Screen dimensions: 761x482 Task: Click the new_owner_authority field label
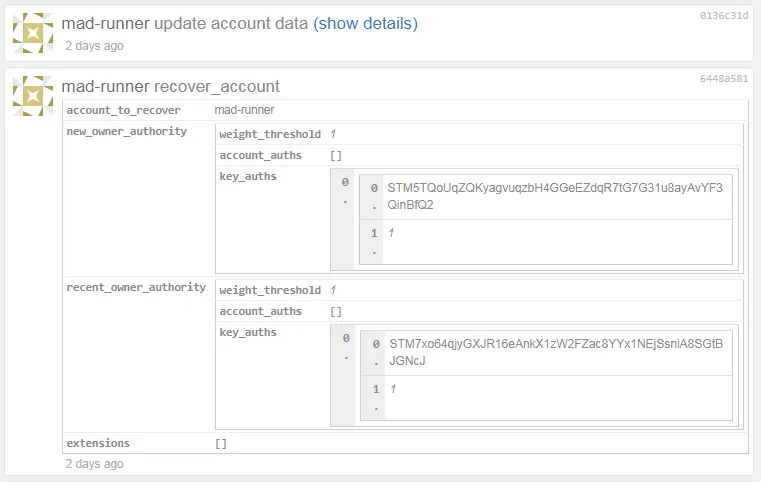(x=126, y=131)
